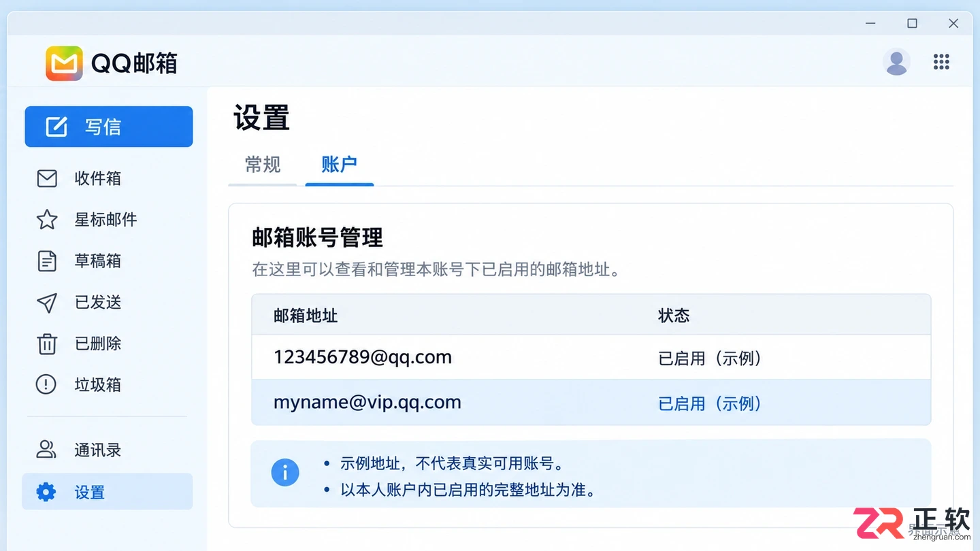Click the 邮箱账号管理 heading

(318, 237)
